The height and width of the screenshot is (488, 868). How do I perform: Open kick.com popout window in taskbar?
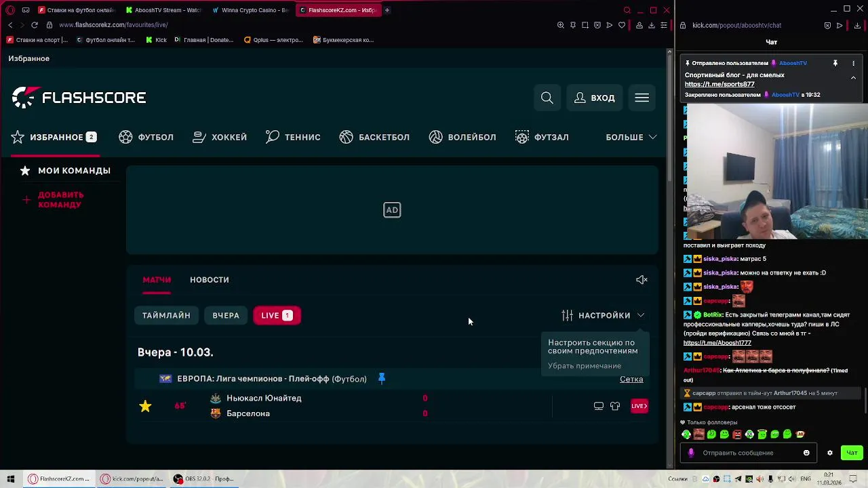point(133,479)
